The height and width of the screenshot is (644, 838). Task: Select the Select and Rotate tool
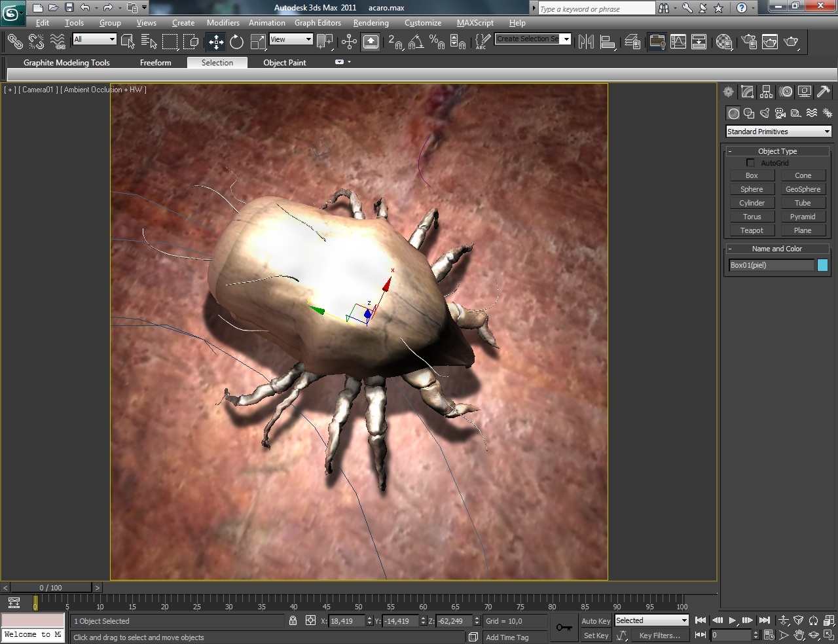coord(236,42)
